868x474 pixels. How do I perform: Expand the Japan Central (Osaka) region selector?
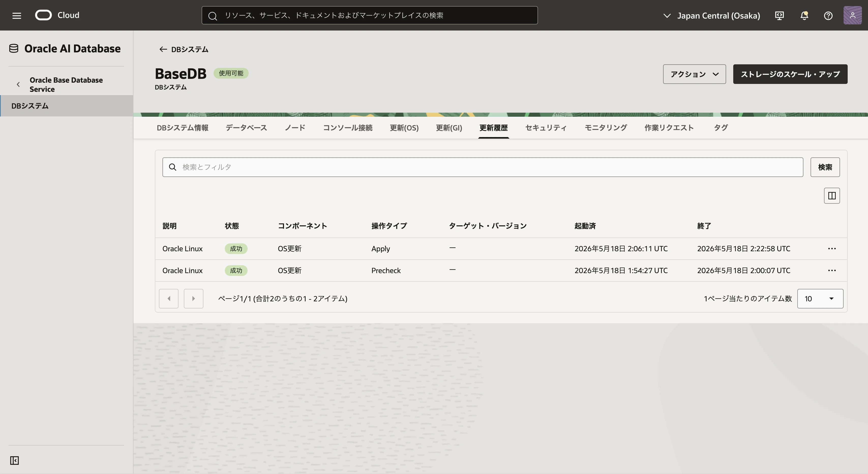click(711, 16)
